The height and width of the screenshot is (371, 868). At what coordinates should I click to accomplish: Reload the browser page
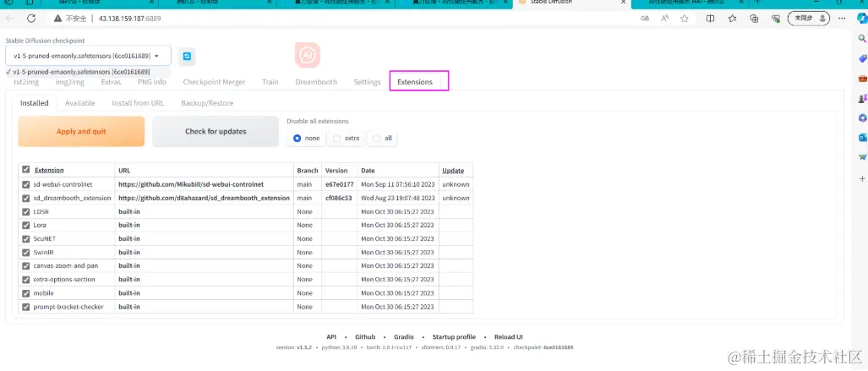[31, 19]
